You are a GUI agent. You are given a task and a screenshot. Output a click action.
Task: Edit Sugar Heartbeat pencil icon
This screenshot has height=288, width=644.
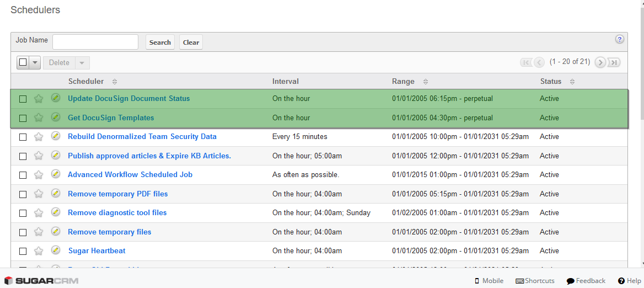coord(56,250)
